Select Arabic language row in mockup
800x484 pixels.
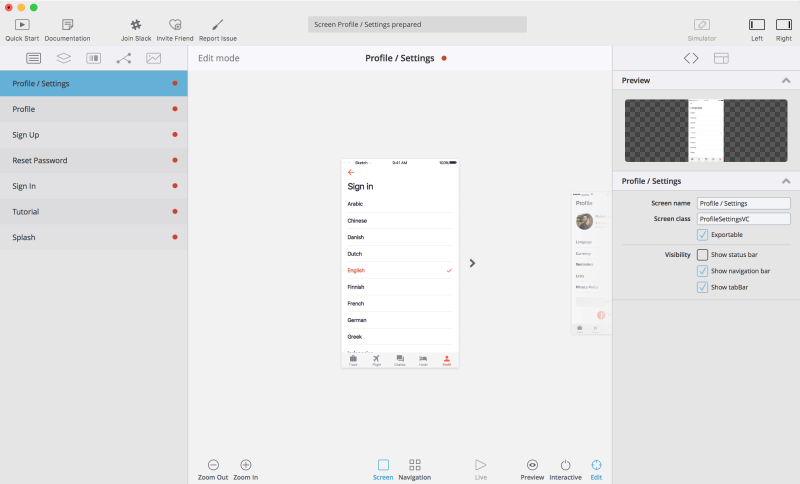point(399,204)
